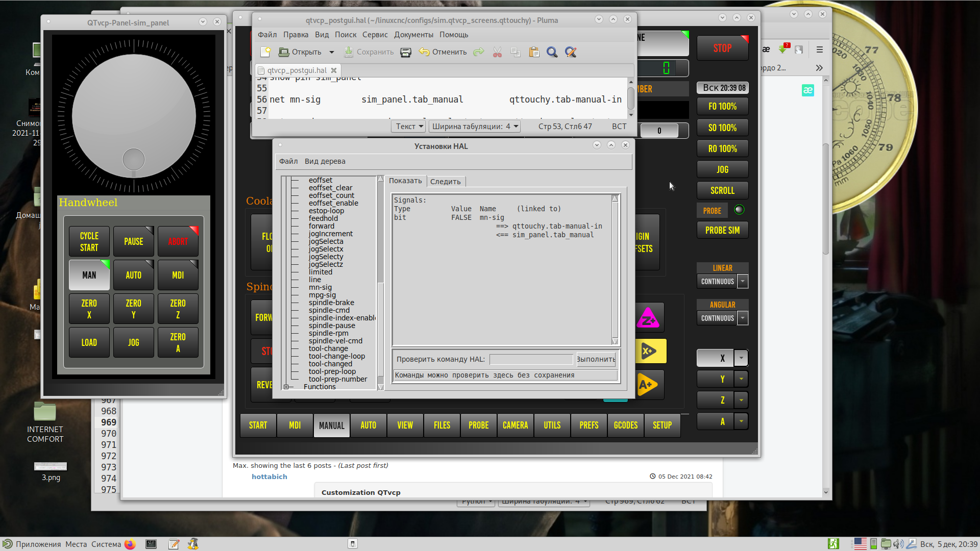Toggle the PAUSE button on the Handwheel panel
The height and width of the screenshot is (551, 980).
pyautogui.click(x=134, y=241)
